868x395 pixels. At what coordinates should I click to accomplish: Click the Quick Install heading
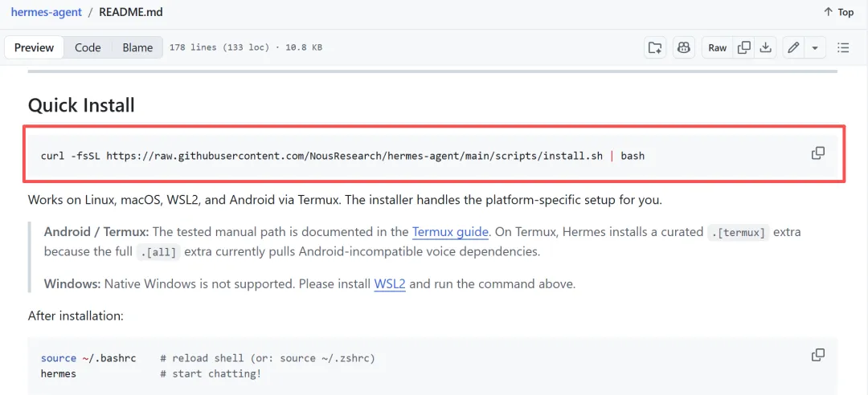[81, 105]
